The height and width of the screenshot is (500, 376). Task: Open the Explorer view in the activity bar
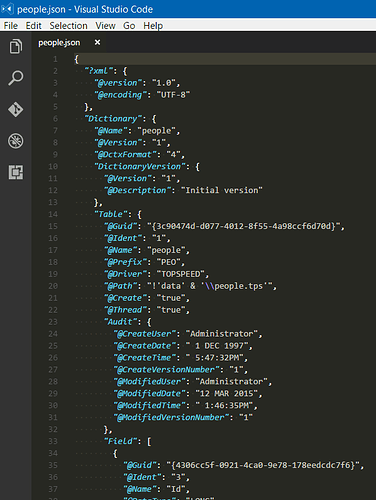coord(16,46)
